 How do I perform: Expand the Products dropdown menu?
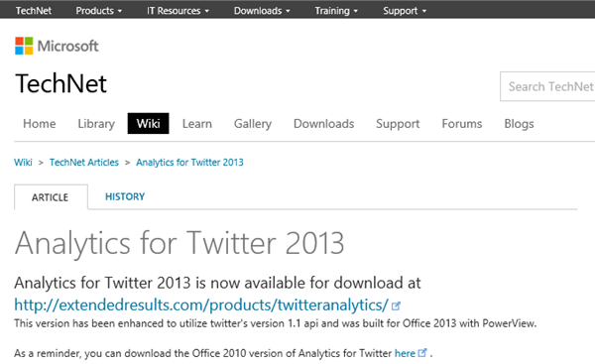point(98,11)
